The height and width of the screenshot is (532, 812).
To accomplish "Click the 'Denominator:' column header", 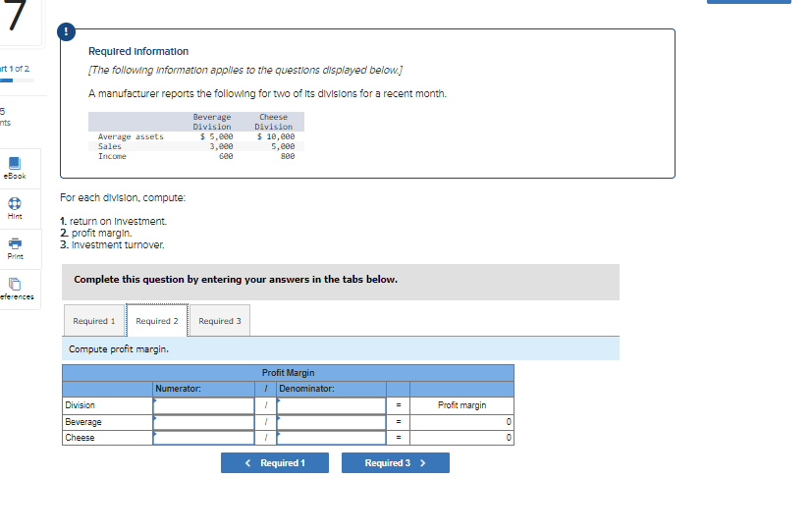I will [306, 389].
